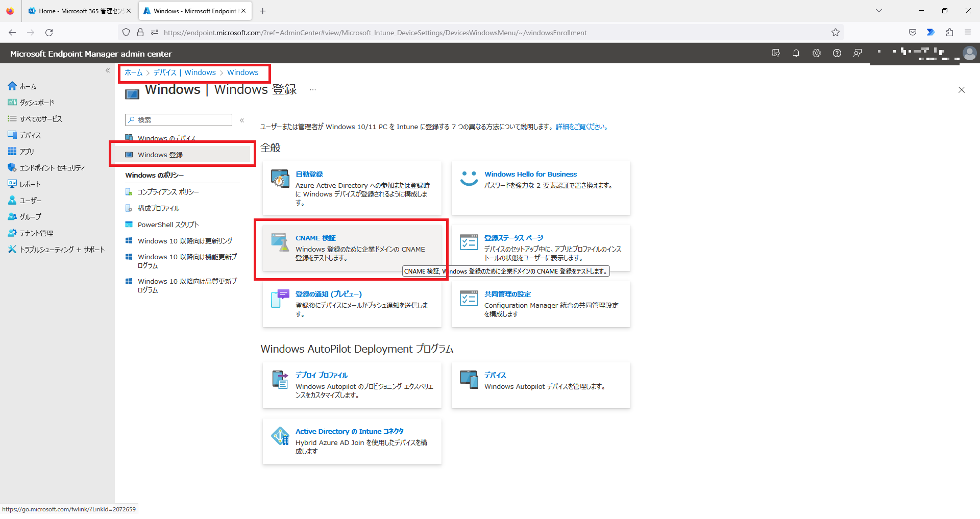Open the browser list all tabs dropdown
This screenshot has width=980, height=519.
click(x=879, y=11)
